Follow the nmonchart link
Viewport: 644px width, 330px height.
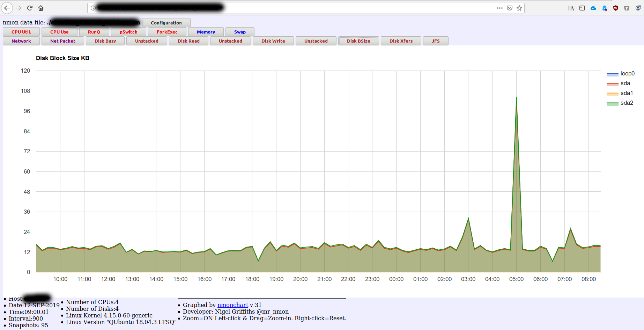[x=232, y=305]
